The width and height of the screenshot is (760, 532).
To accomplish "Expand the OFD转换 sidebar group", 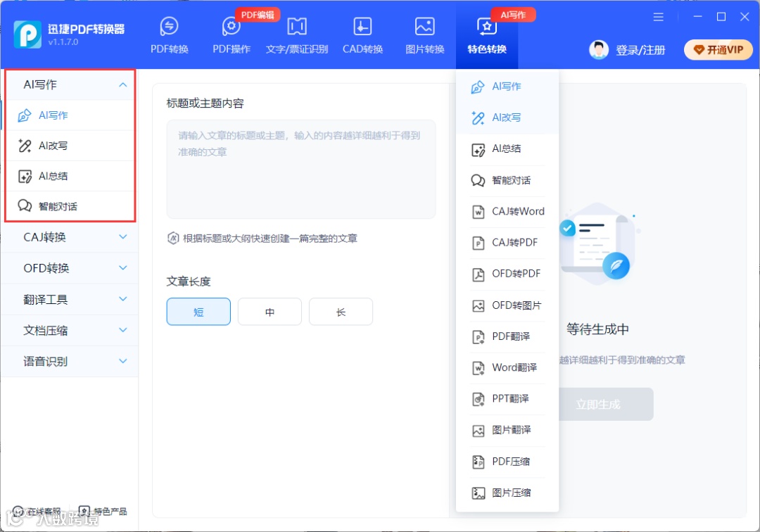I will click(71, 268).
